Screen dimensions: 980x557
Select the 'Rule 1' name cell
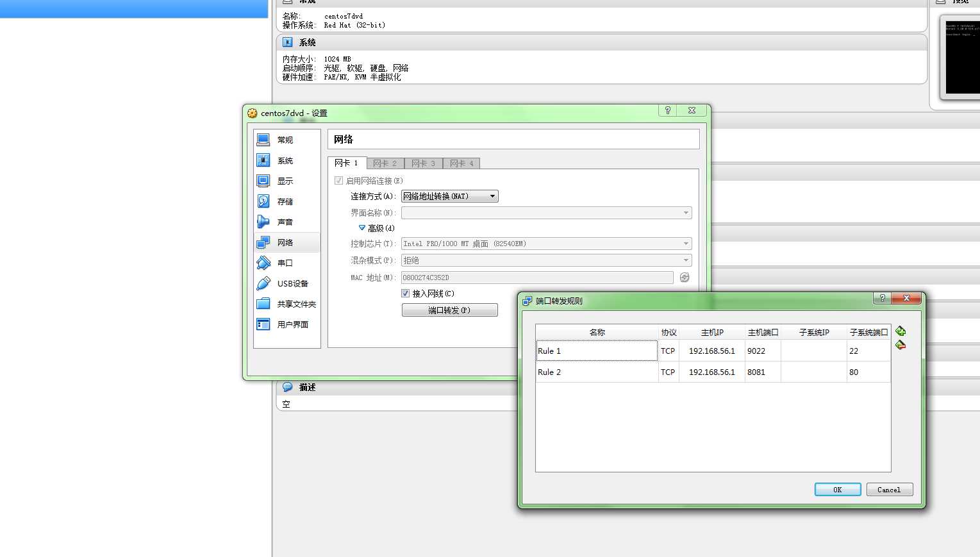(x=597, y=351)
